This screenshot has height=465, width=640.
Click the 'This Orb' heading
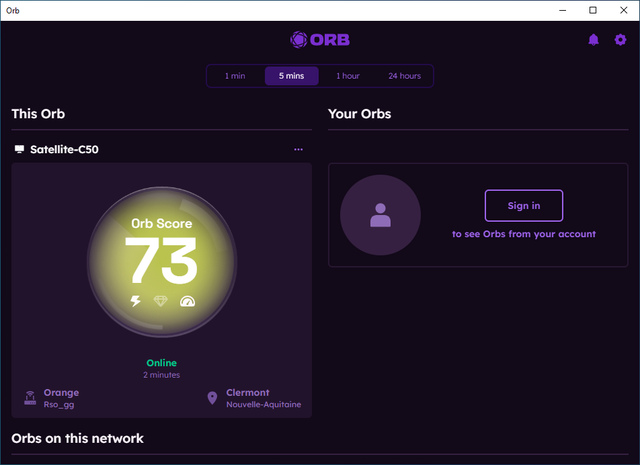coord(38,113)
